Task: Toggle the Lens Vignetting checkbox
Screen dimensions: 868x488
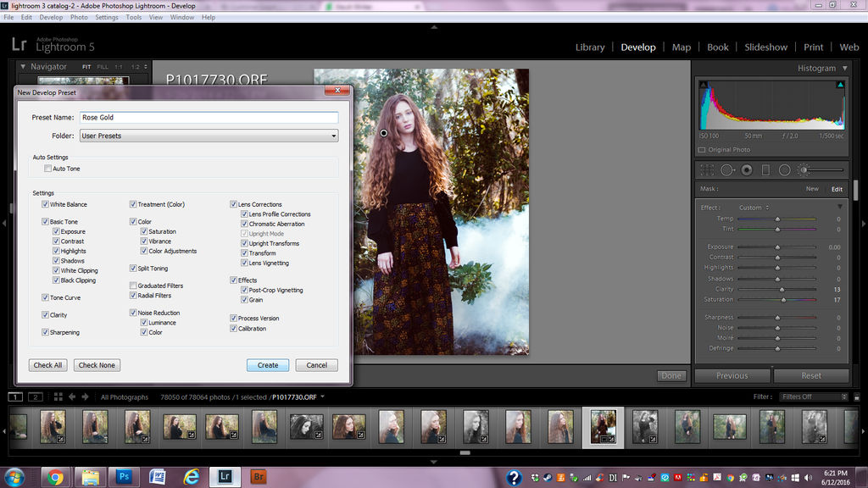Action: pyautogui.click(x=244, y=263)
